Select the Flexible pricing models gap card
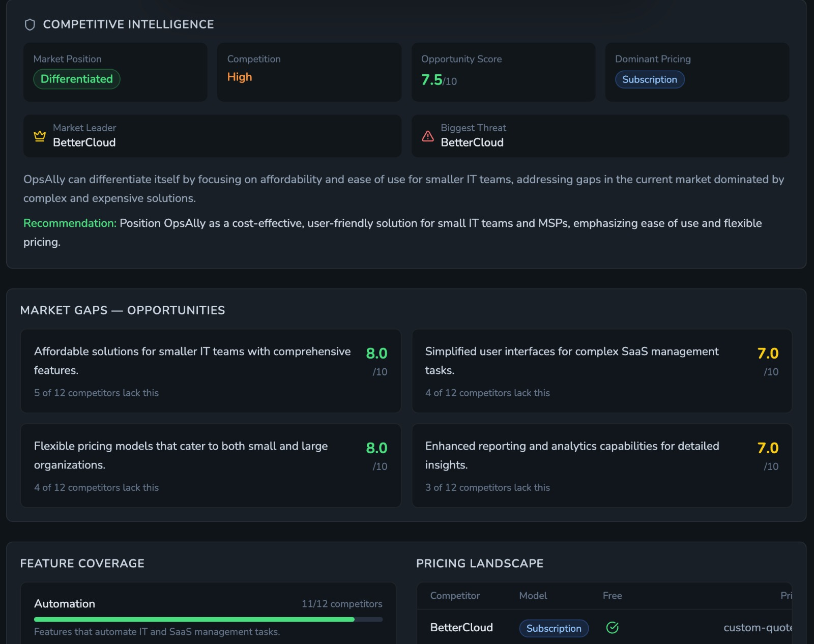Screen dimensions: 814x644 coord(211,465)
